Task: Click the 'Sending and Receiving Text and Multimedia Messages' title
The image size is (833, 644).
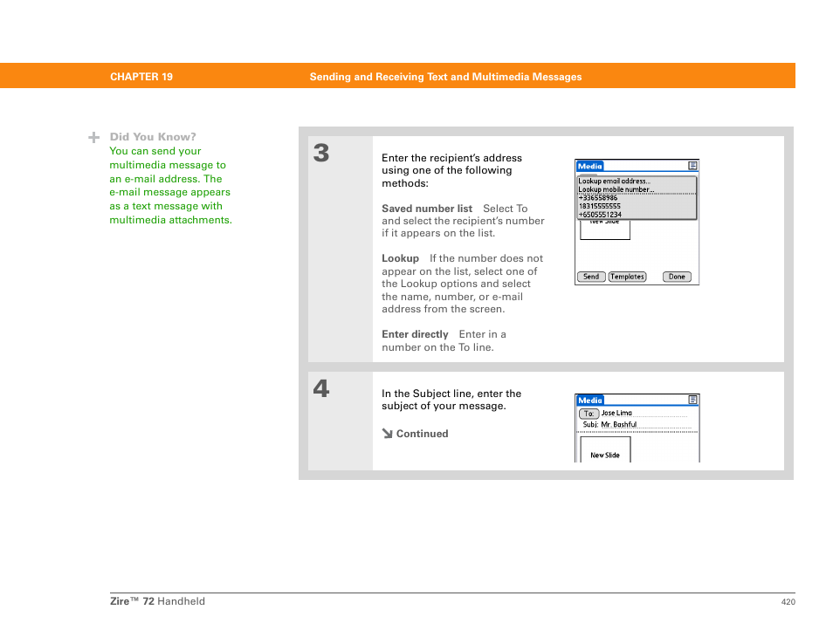Action: (x=445, y=77)
